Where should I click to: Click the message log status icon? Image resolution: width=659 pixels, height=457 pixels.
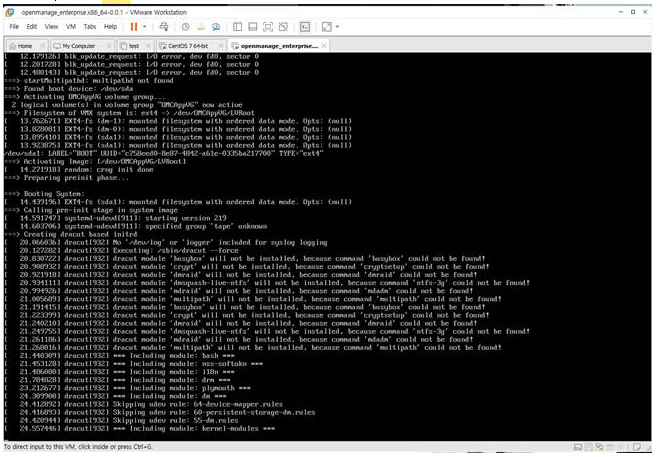(637, 447)
